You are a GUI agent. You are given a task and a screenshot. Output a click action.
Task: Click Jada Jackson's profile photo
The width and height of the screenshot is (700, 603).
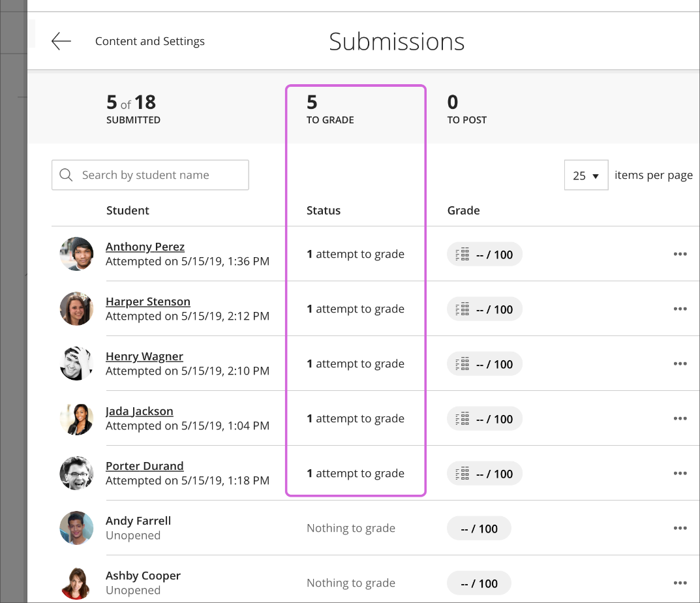pos(76,418)
